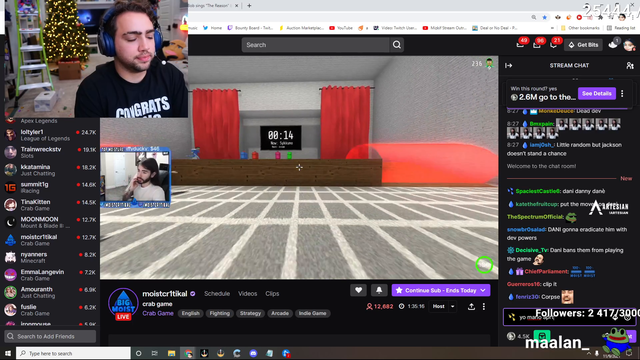Open EmmaLangevin channel in sidebar
This screenshot has height=360, width=640.
click(x=50, y=275)
